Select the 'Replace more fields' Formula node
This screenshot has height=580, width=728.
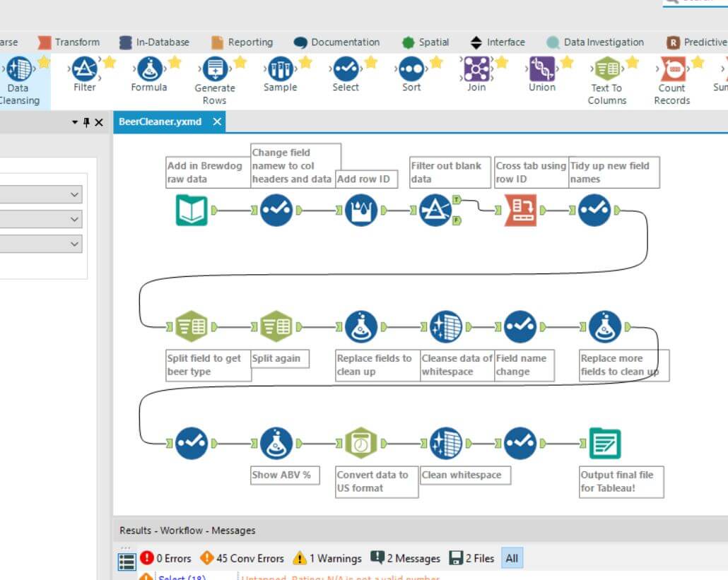pos(605,326)
